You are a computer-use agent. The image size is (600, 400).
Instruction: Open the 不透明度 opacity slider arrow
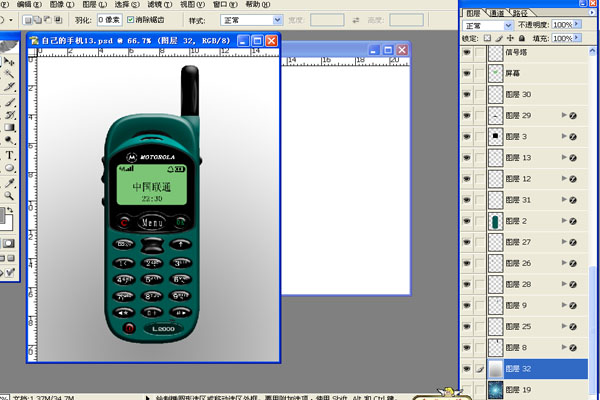point(577,24)
